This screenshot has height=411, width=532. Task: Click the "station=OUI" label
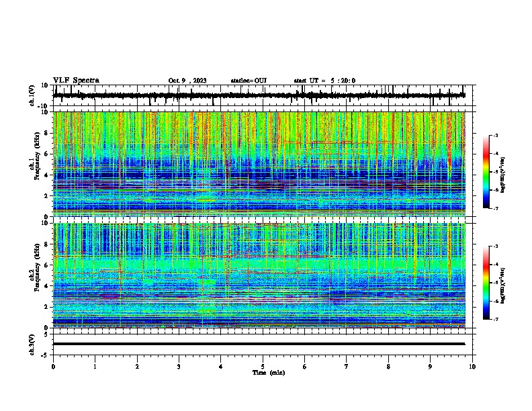coord(249,81)
